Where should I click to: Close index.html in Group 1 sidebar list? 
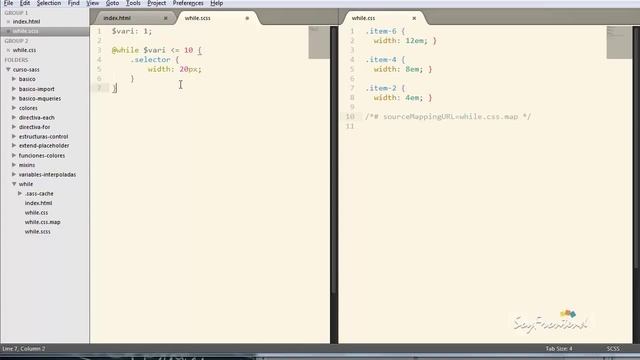(x=8, y=22)
